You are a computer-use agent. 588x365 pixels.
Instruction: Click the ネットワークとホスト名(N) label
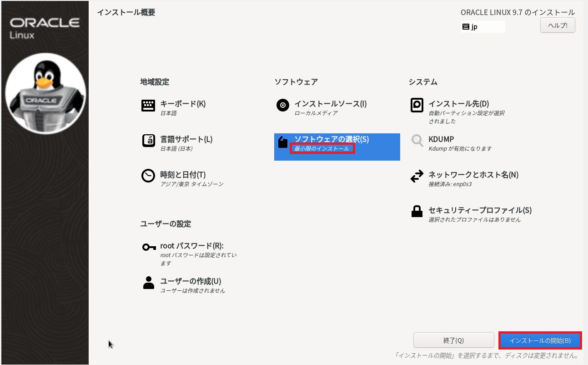(x=473, y=175)
